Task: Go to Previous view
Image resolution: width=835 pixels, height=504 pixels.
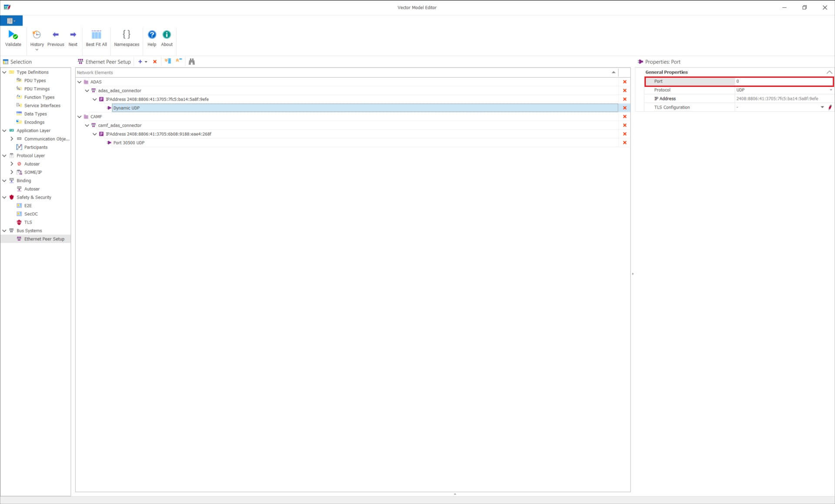Action: [56, 38]
